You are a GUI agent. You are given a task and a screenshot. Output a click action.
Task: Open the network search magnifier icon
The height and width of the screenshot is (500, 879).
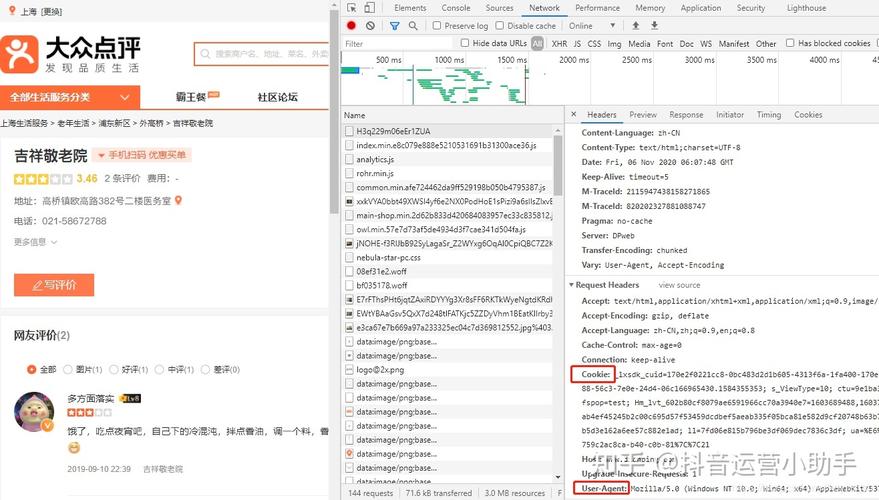click(413, 26)
